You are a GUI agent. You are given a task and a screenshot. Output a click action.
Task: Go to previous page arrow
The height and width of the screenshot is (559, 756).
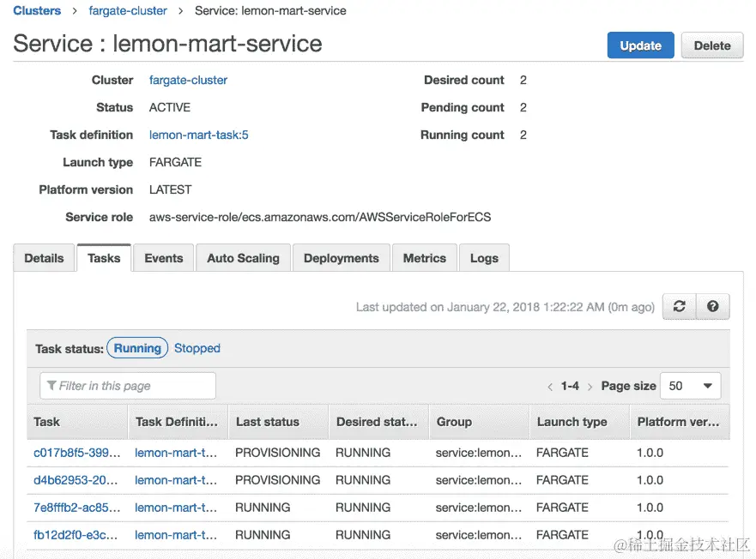coord(550,387)
